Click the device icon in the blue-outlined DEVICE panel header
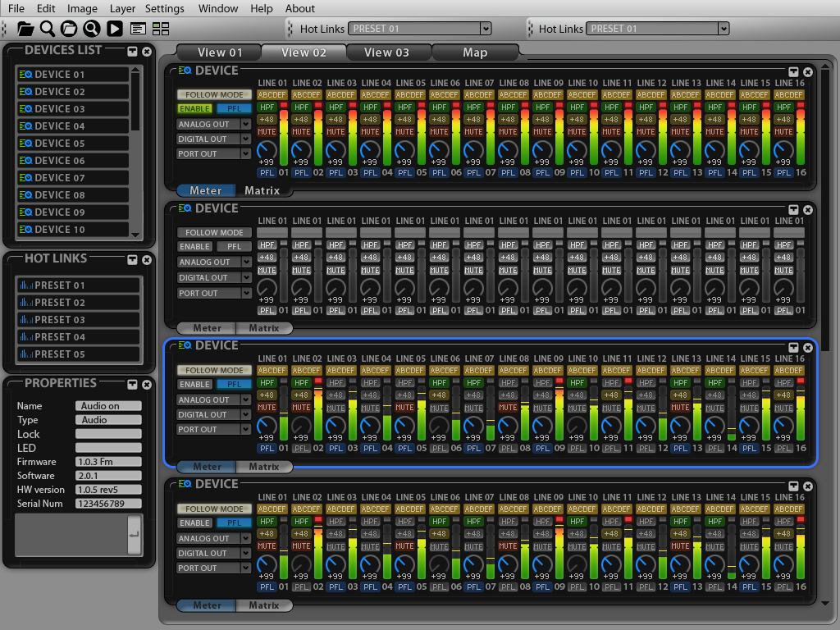The image size is (840, 630). pos(185,345)
